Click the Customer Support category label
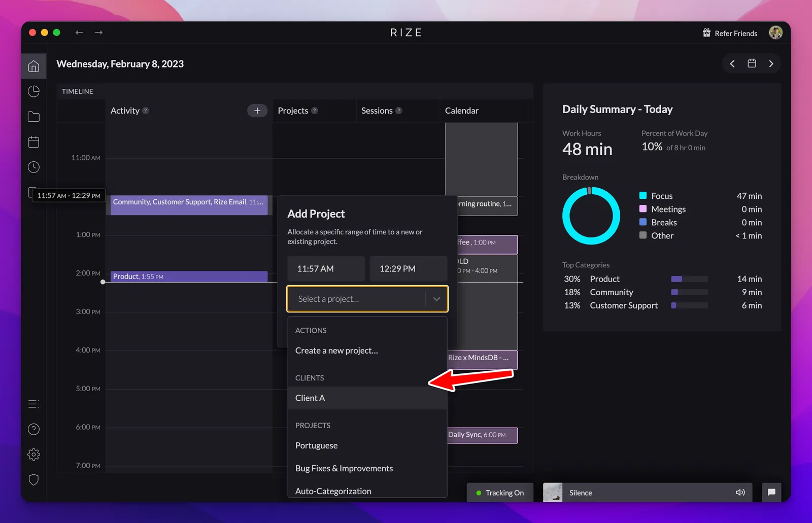 pyautogui.click(x=624, y=305)
